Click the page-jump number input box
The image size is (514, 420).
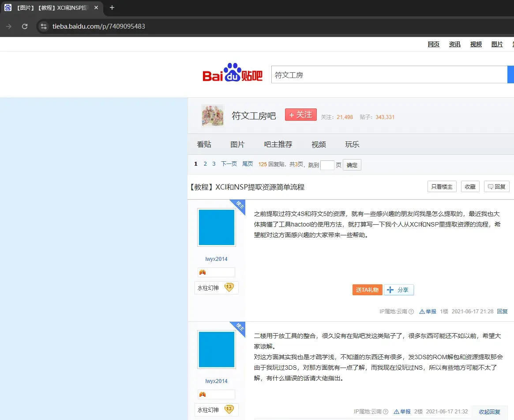(x=327, y=165)
